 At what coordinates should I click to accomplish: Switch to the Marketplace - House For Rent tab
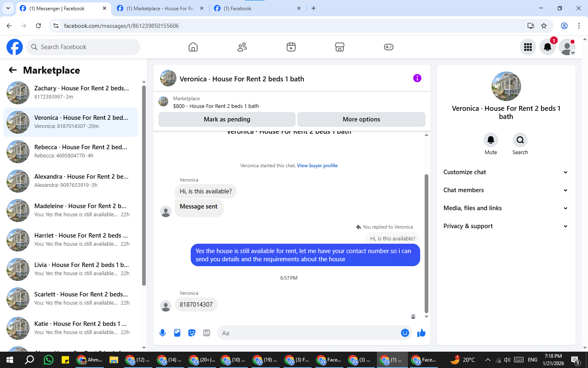pos(160,8)
